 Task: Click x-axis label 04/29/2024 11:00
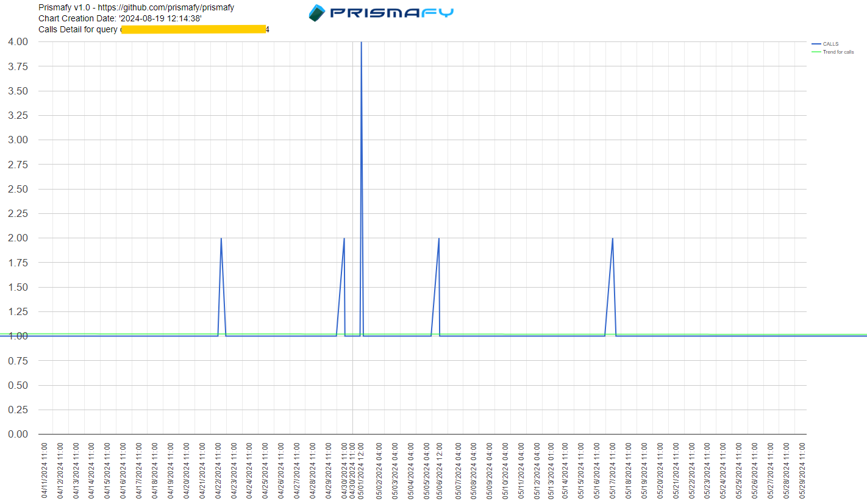point(329,470)
